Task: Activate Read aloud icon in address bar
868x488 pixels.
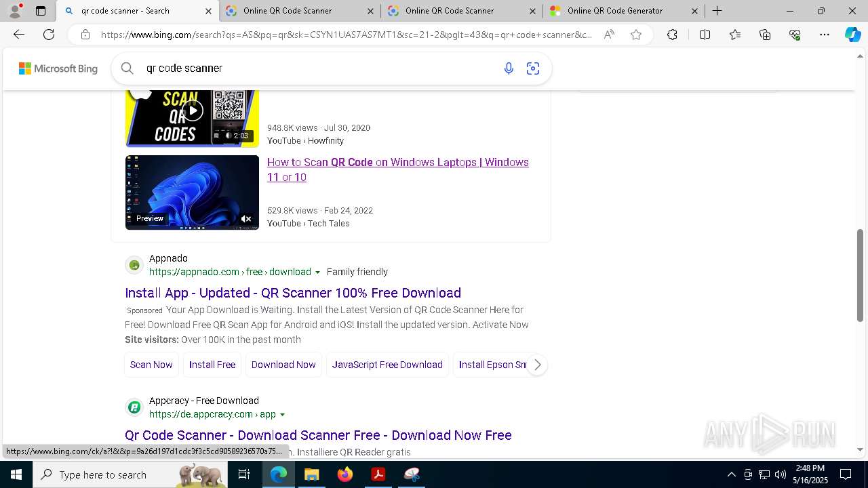Action: click(609, 35)
